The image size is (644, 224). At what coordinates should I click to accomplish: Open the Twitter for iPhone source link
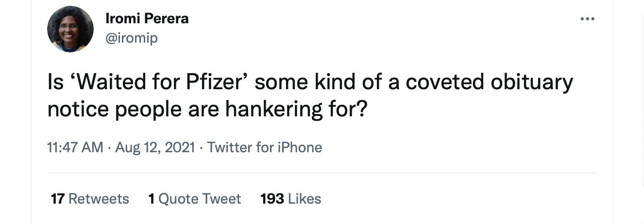[265, 147]
